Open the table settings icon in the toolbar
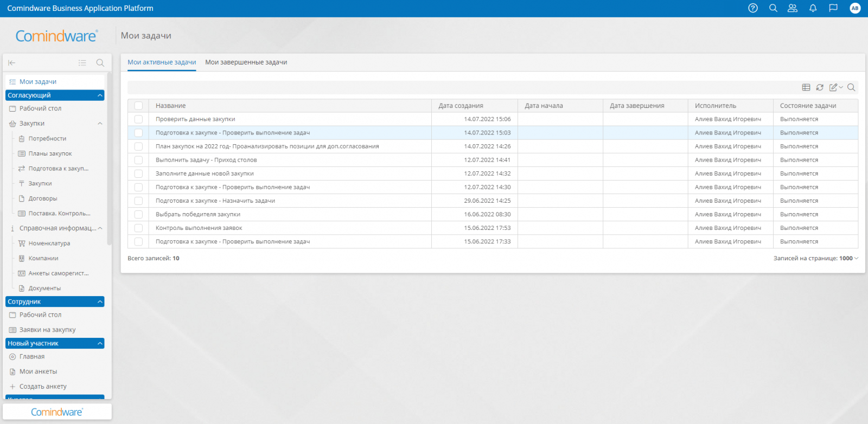 click(x=806, y=87)
